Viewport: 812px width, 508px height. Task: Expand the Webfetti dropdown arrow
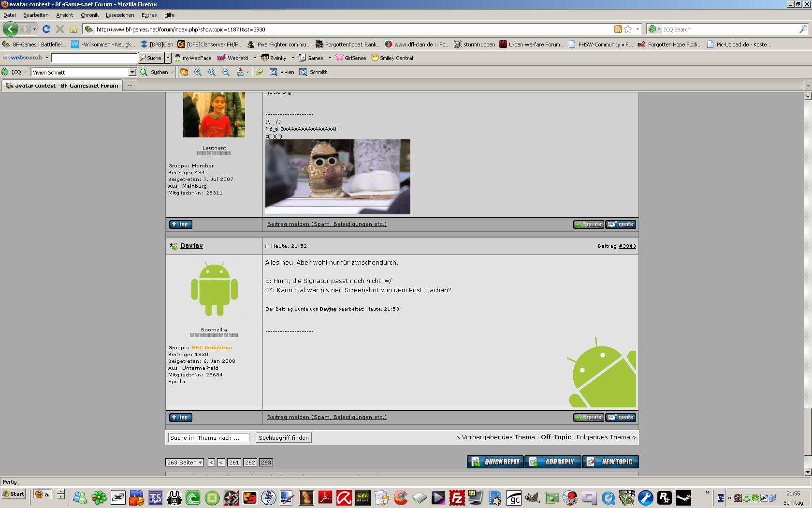[x=255, y=58]
